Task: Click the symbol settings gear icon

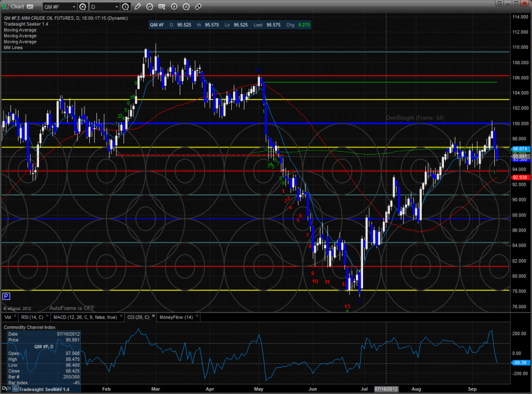Action: point(82,7)
